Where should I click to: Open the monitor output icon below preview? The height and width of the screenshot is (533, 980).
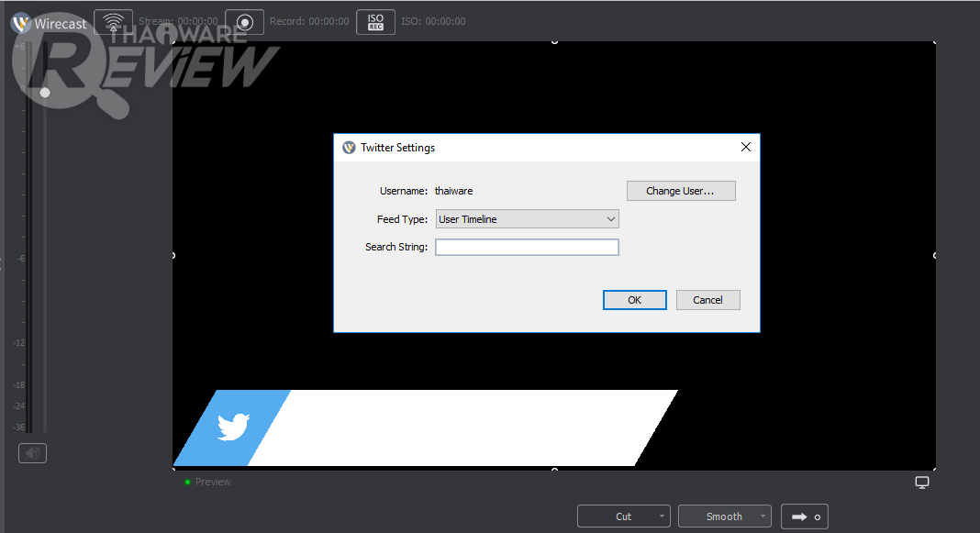click(x=922, y=483)
